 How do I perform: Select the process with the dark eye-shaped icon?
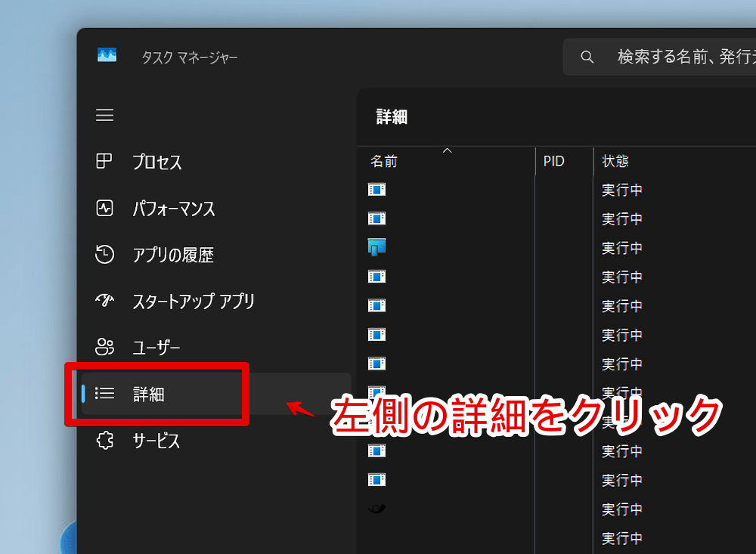click(x=376, y=509)
